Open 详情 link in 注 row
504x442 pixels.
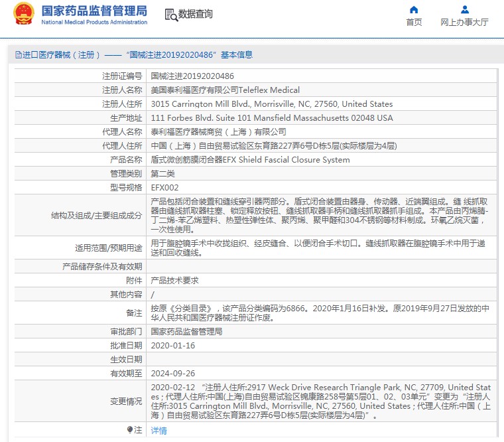(158, 431)
